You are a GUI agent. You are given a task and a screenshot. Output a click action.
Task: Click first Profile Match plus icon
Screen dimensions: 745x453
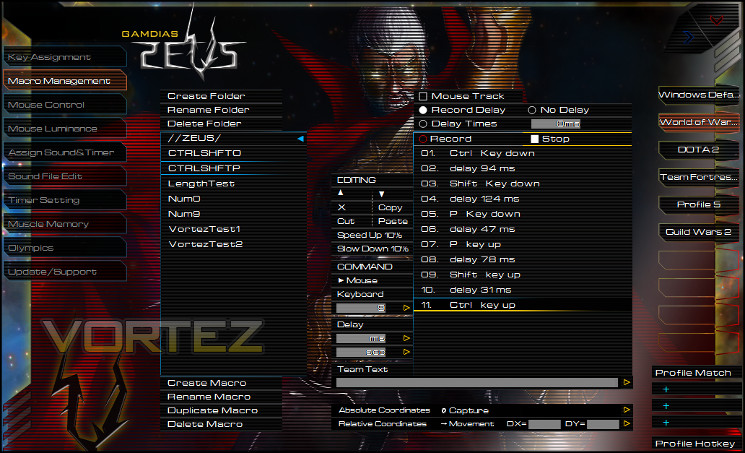coord(666,389)
